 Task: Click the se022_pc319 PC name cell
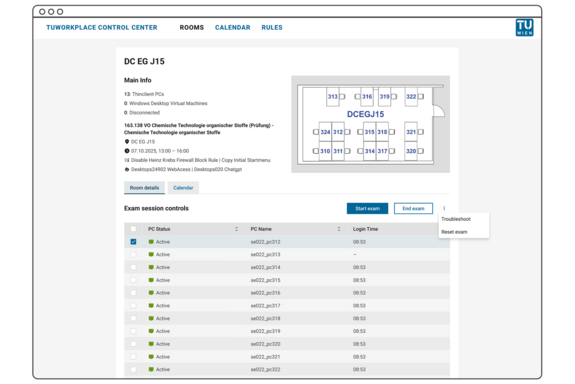point(265,331)
